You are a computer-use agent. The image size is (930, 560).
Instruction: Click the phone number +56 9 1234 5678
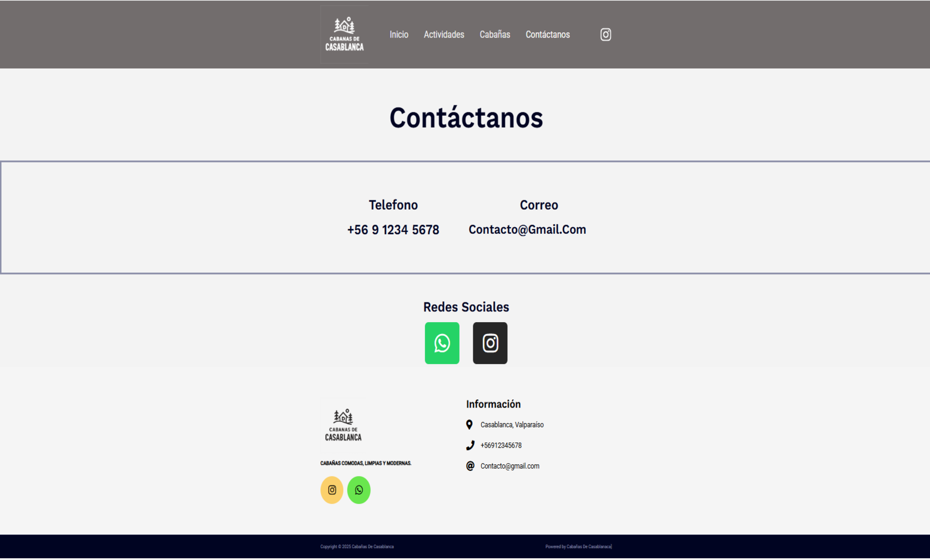393,230
